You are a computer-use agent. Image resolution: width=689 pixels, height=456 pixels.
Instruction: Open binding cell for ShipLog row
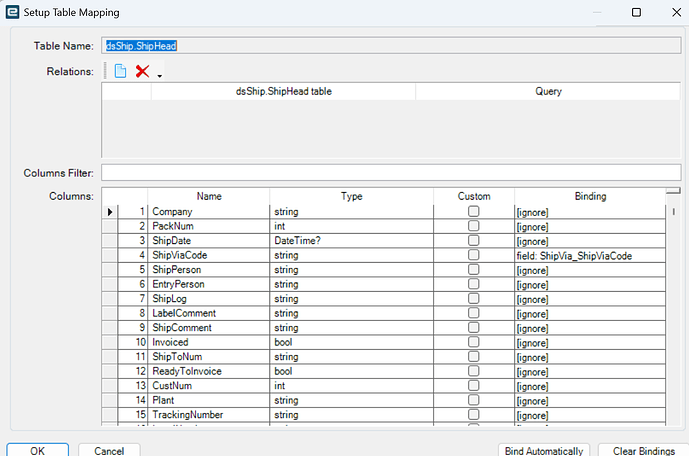[x=590, y=299]
